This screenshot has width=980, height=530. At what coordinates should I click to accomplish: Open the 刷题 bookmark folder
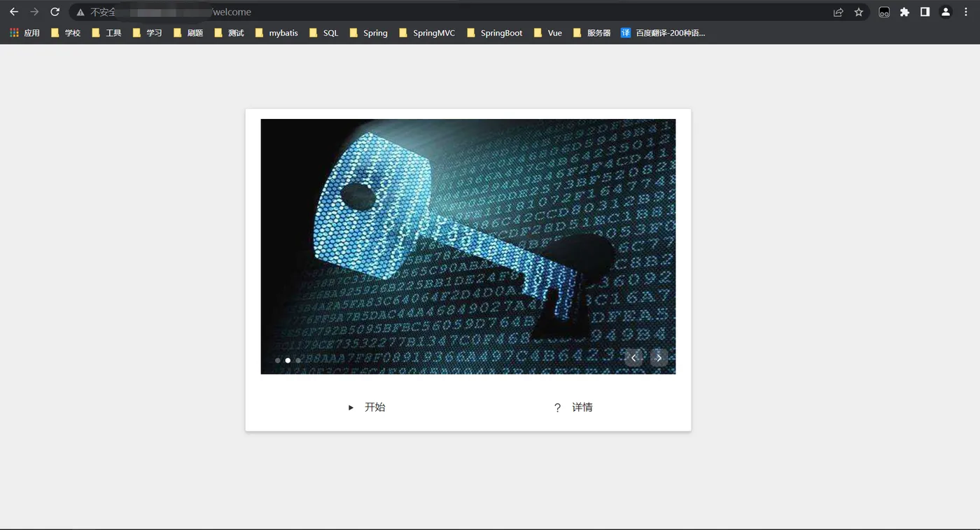(x=188, y=33)
